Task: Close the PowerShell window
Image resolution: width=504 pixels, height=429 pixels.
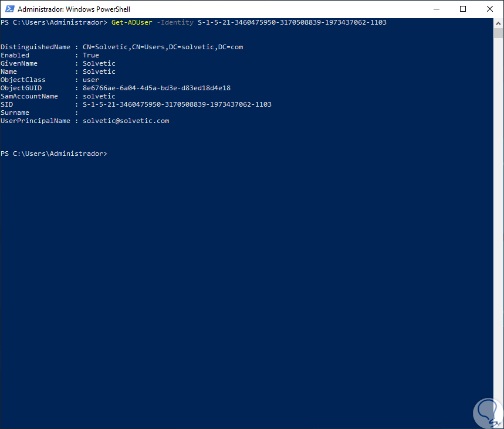Action: pos(490,9)
